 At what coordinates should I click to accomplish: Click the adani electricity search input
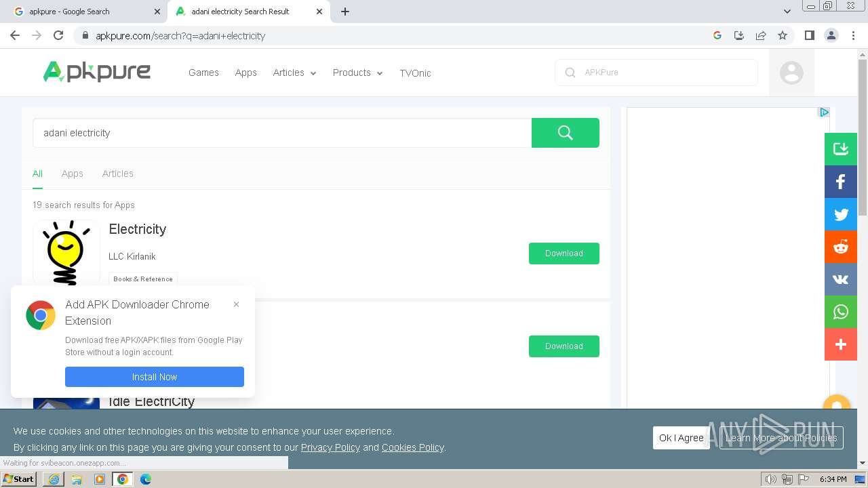[x=282, y=133]
